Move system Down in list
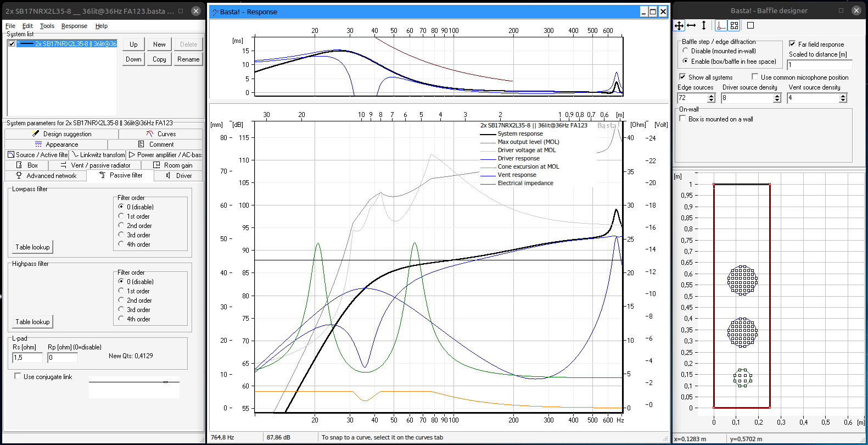Image resolution: width=868 pixels, height=445 pixels. [133, 59]
